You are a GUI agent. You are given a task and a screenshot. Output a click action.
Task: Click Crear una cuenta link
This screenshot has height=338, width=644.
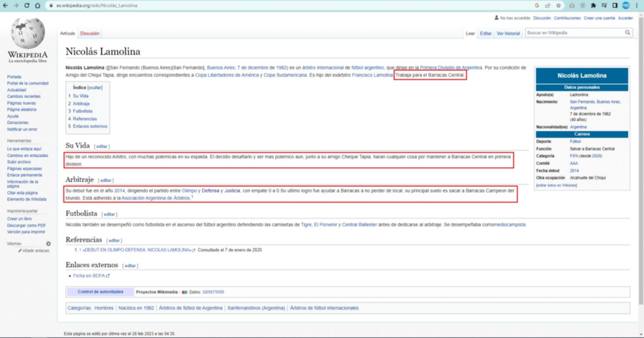point(599,18)
